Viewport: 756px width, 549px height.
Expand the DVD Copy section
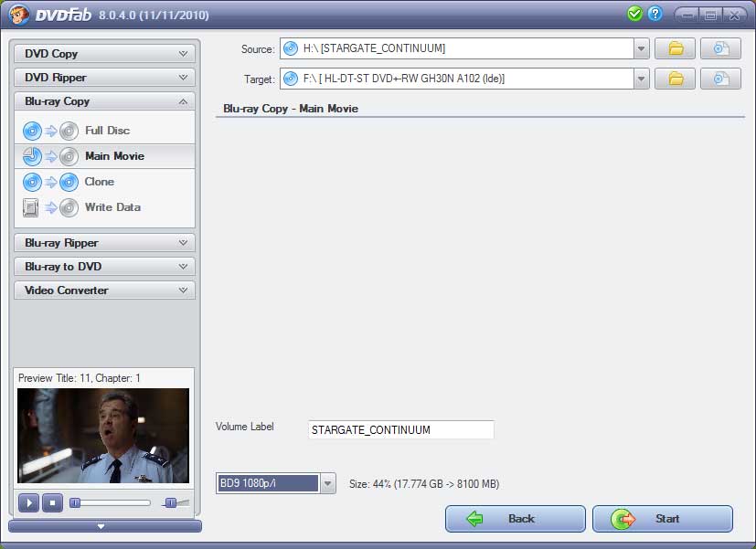point(104,54)
